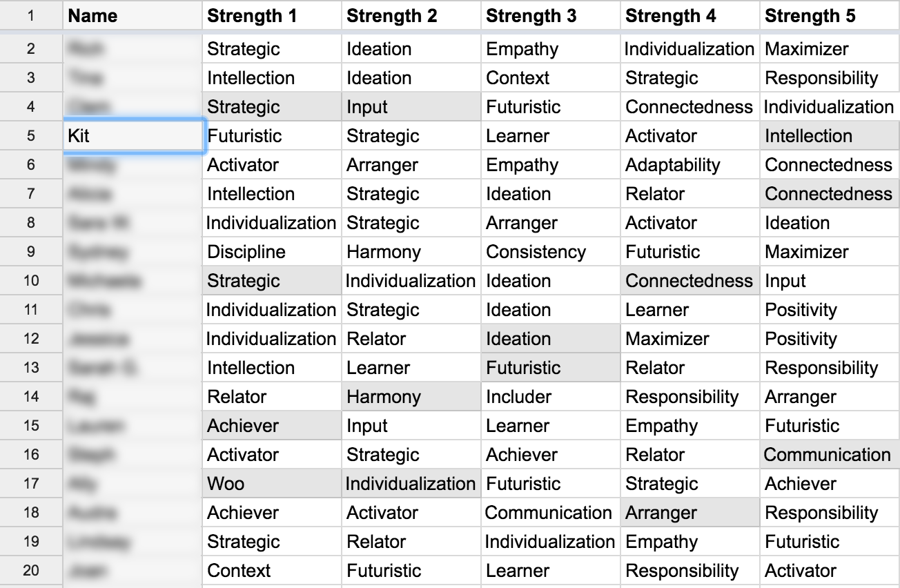This screenshot has height=588, width=900.
Task: Click the Input cell in row 4
Action: click(412, 107)
